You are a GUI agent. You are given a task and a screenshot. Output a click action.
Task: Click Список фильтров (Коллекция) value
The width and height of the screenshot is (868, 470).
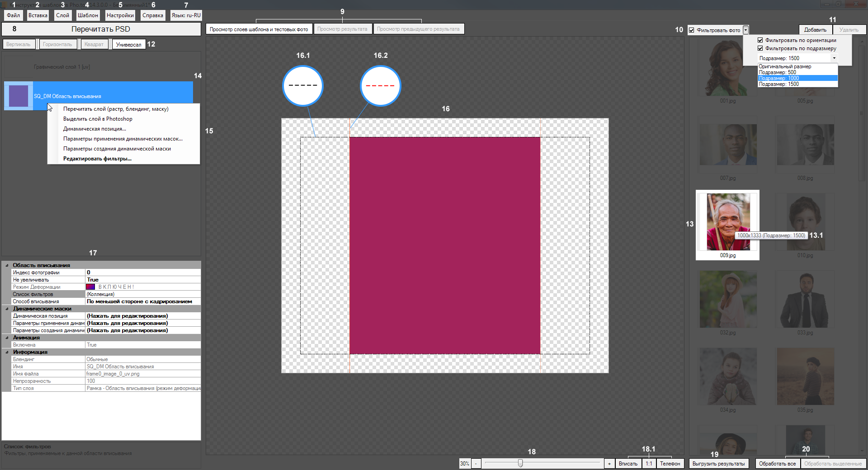point(143,294)
